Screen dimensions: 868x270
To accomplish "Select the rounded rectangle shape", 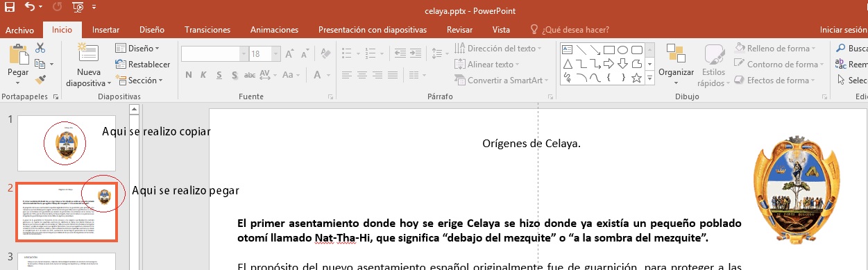I will [x=637, y=50].
